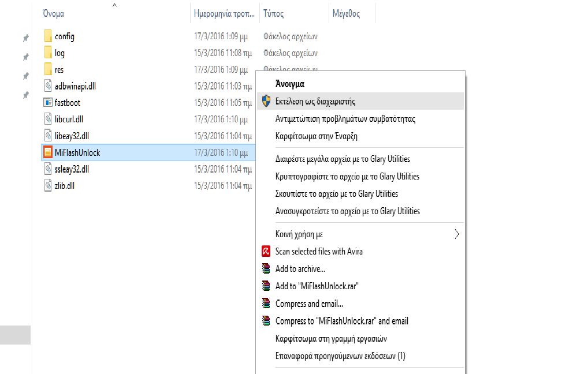Image resolution: width=588 pixels, height=374 pixels.
Task: Click the zlib.dll file icon
Action: pos(49,185)
